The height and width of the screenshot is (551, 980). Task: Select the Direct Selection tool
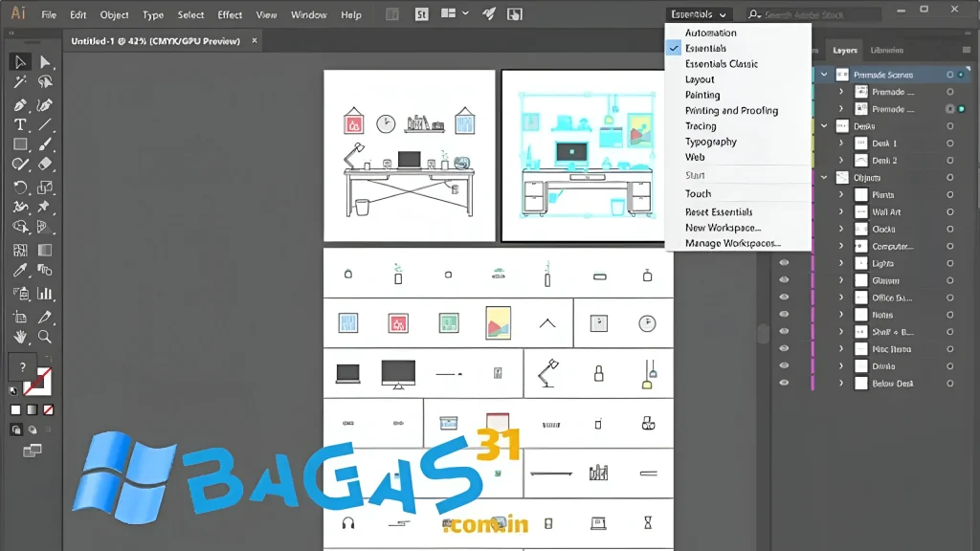click(x=44, y=62)
